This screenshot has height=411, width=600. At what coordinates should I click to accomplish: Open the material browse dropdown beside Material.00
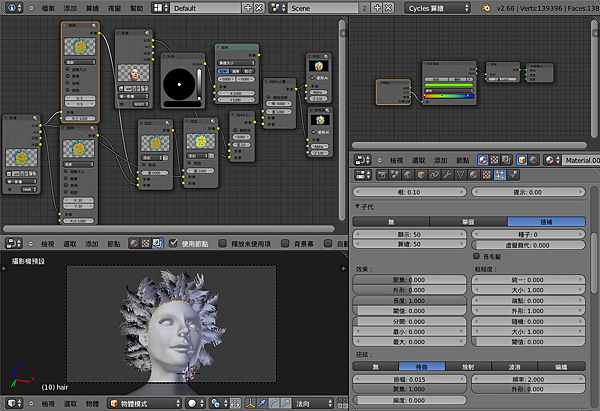[x=552, y=160]
